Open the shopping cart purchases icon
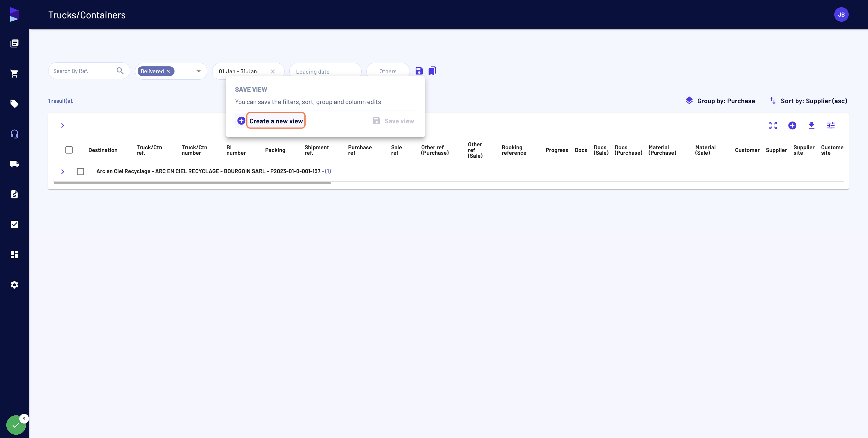Image resolution: width=868 pixels, height=438 pixels. (14, 74)
